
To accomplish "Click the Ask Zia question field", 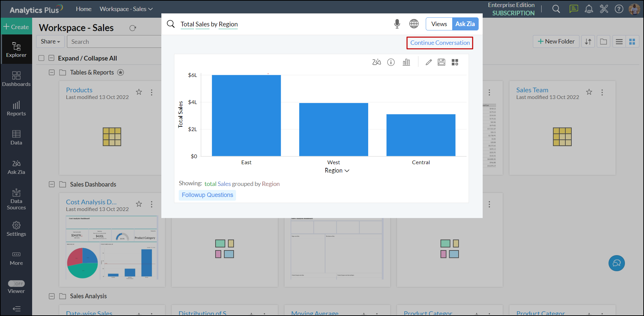I will click(x=285, y=24).
